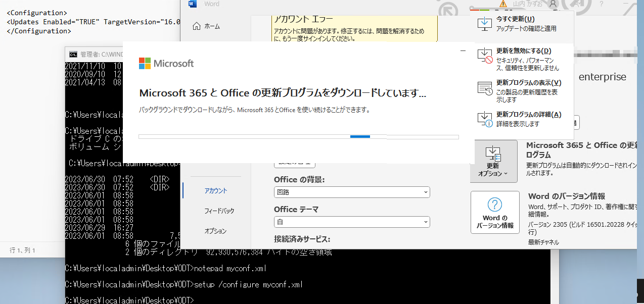Click the notepad myconf.xml command line
The height and width of the screenshot is (304, 644).
click(x=166, y=268)
